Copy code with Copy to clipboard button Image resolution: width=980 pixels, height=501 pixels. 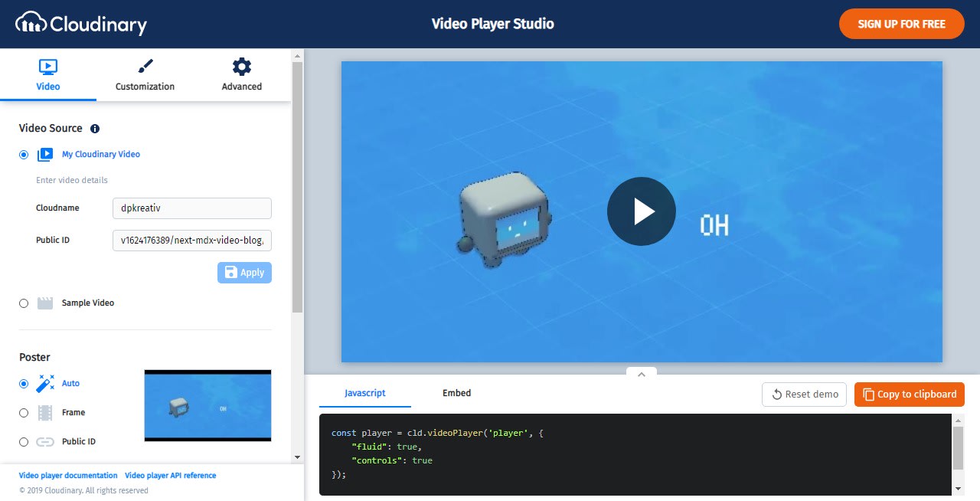click(910, 395)
